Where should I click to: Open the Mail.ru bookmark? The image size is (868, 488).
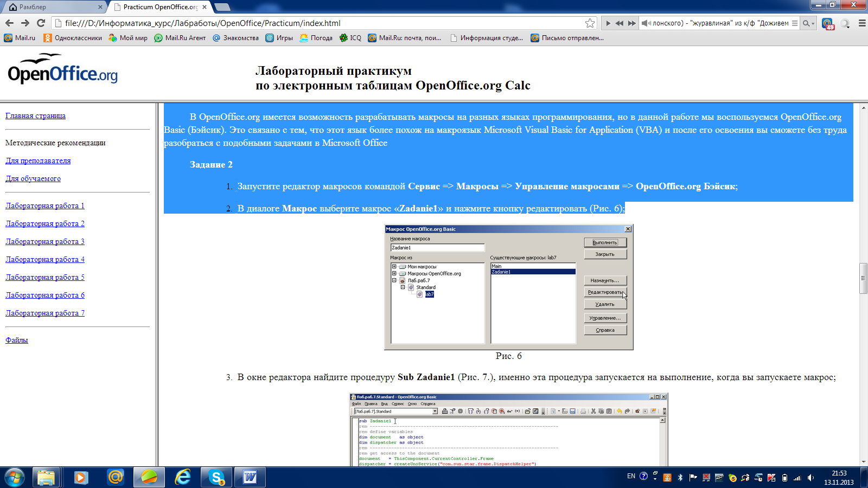point(20,38)
